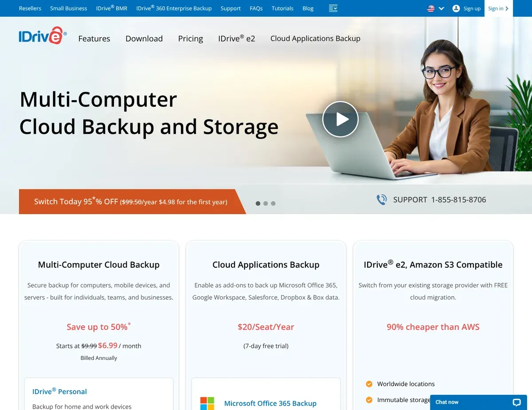This screenshot has width=532, height=410.
Task: Click the $6.99 monthly price
Action: point(108,345)
